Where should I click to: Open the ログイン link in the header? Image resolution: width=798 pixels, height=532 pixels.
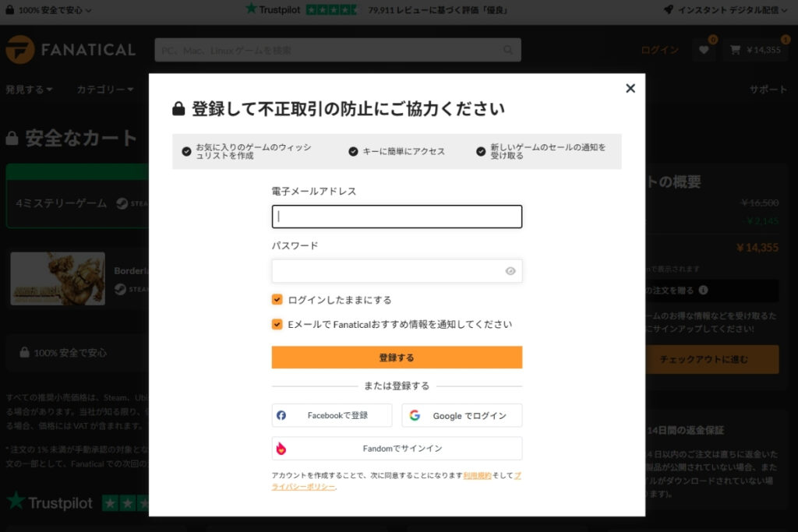(x=659, y=50)
